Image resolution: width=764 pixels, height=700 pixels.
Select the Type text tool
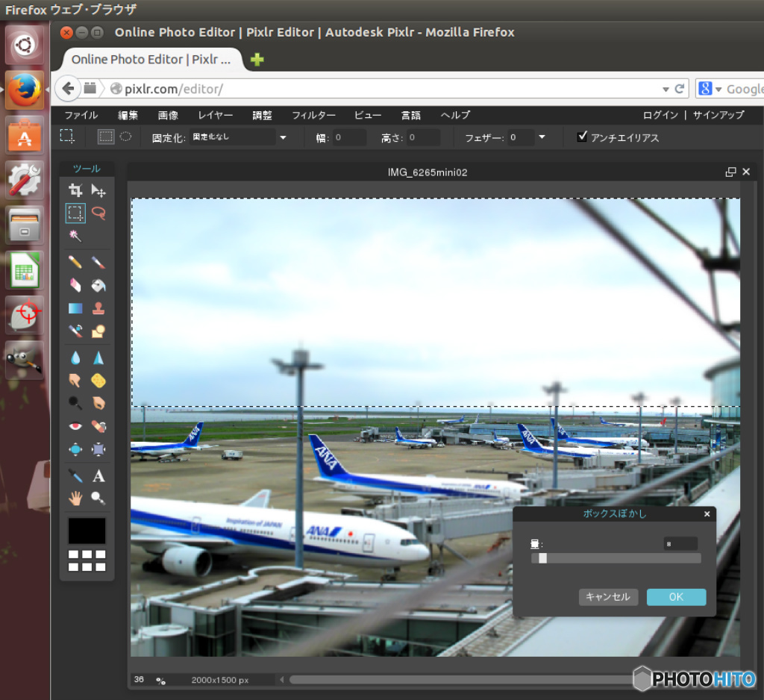point(98,475)
